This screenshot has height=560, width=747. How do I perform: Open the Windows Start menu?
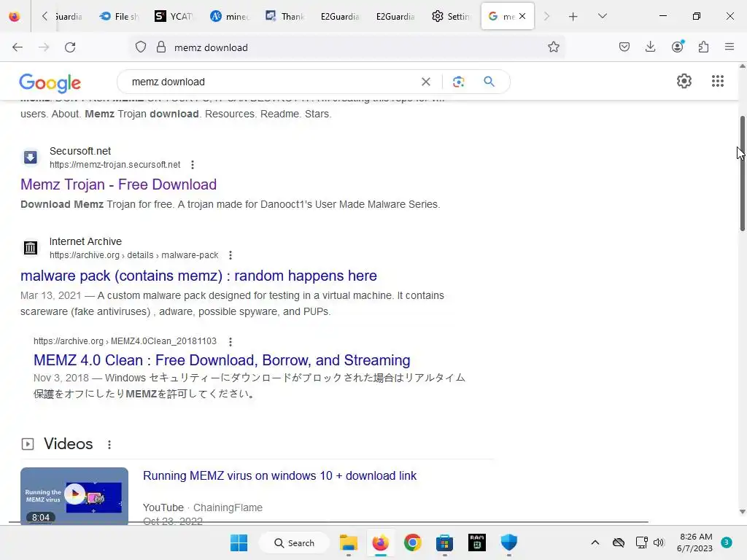click(x=239, y=542)
